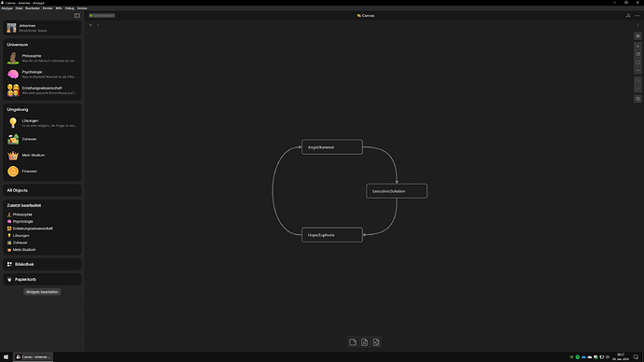The image size is (644, 362).
Task: Click the Canvas title in the header
Action: [x=366, y=16]
